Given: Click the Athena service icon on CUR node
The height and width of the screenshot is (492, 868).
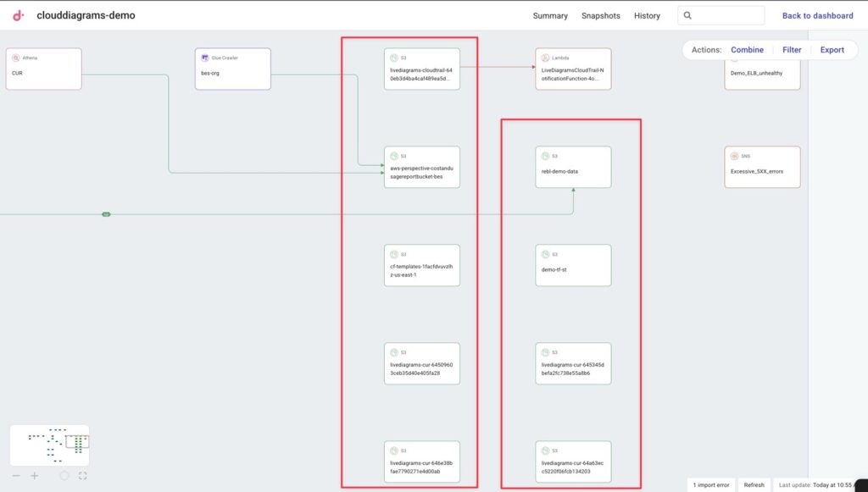Looking at the screenshot, I should coord(16,58).
